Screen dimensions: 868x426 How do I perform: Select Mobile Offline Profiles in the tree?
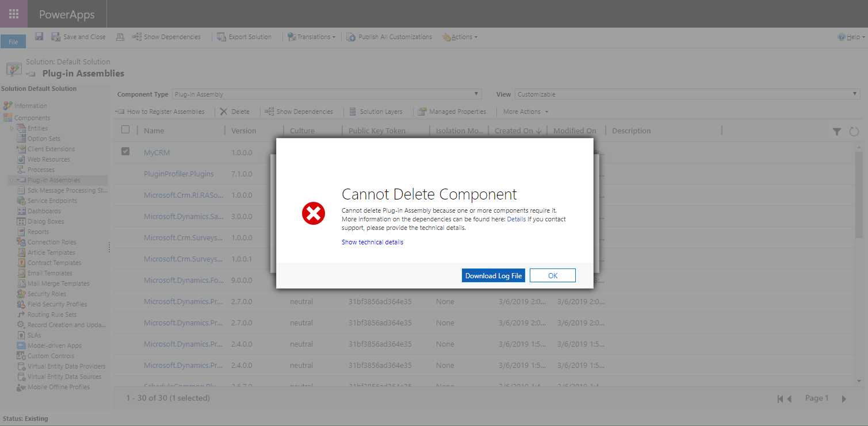(59, 387)
